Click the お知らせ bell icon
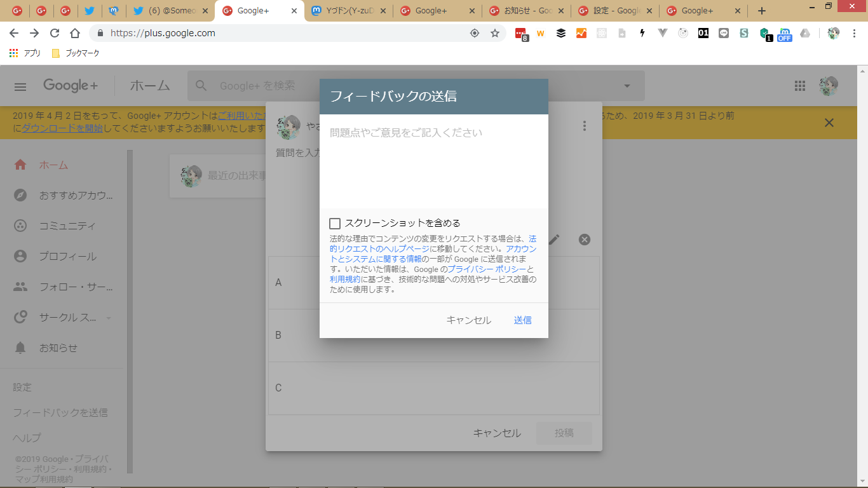This screenshot has width=868, height=488. pyautogui.click(x=20, y=348)
